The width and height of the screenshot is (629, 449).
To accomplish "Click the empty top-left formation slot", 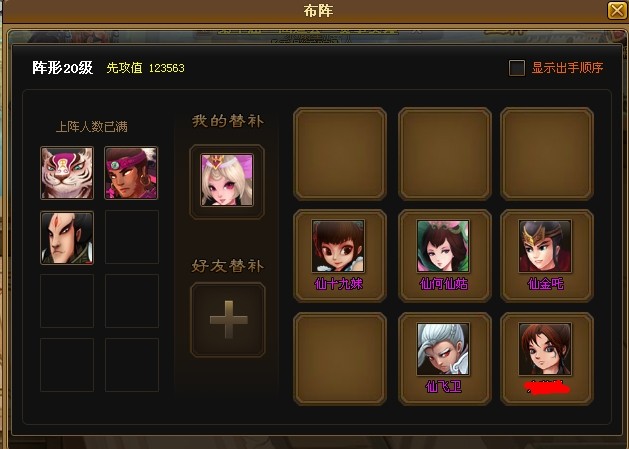I will pos(340,154).
